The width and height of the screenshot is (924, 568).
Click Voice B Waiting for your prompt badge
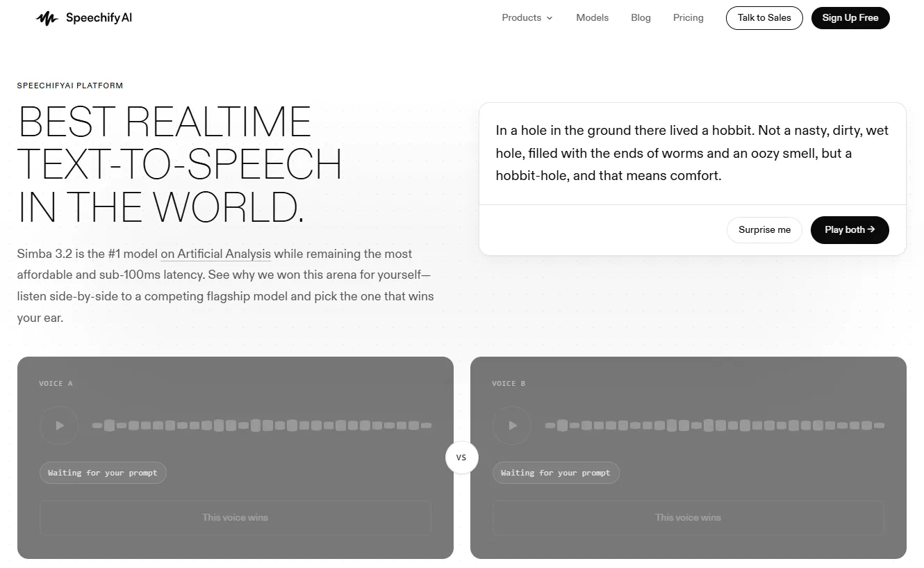coord(556,473)
